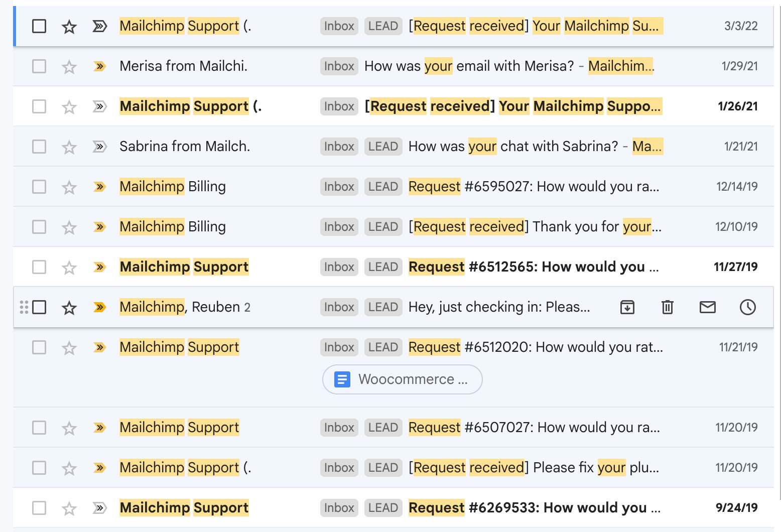Star the Merisa from Mailchimp email
Viewport: 781px width, 532px height.
69,66
